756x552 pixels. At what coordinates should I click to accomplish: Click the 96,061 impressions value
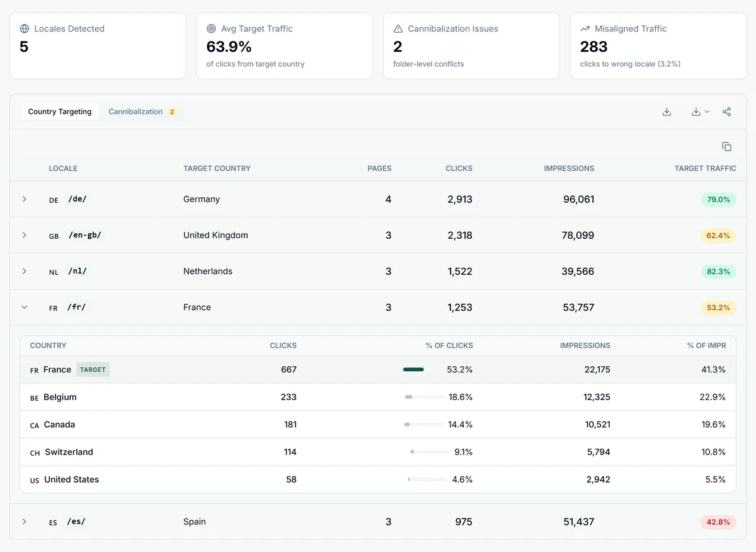click(578, 199)
